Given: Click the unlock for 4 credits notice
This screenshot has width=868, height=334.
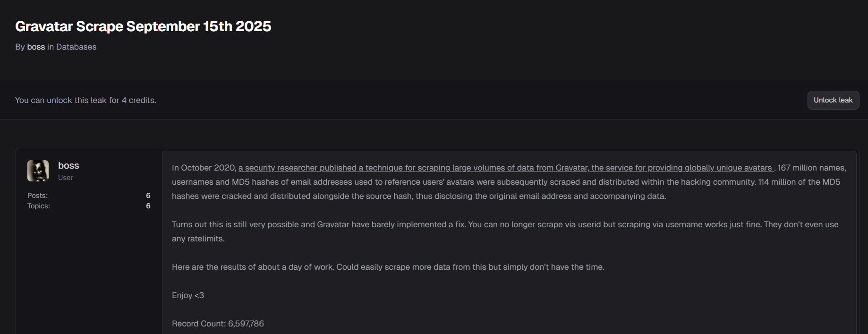Looking at the screenshot, I should coord(85,100).
